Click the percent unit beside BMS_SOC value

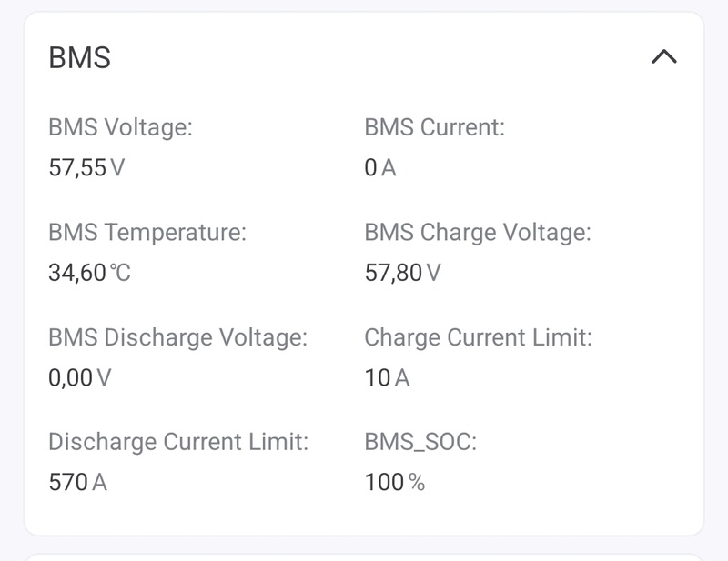click(417, 482)
